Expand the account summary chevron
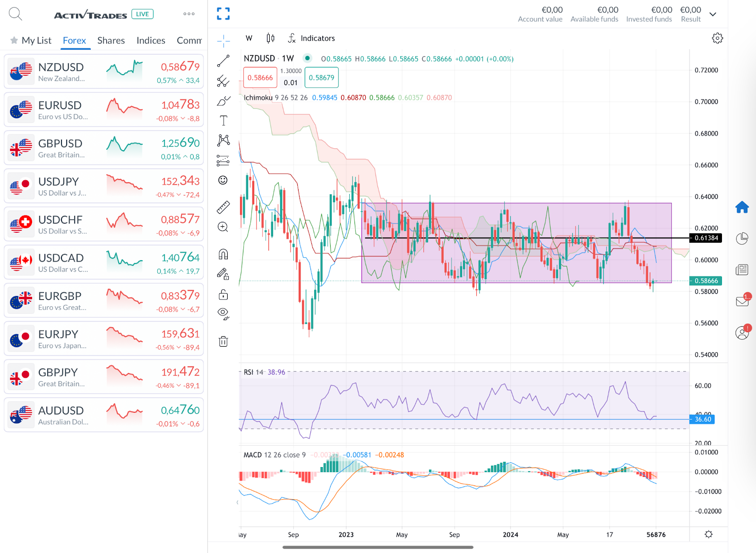The width and height of the screenshot is (756, 553). (x=713, y=14)
